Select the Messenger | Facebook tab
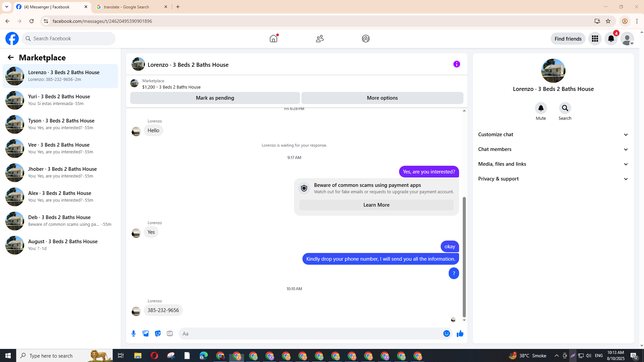 pyautogui.click(x=52, y=7)
